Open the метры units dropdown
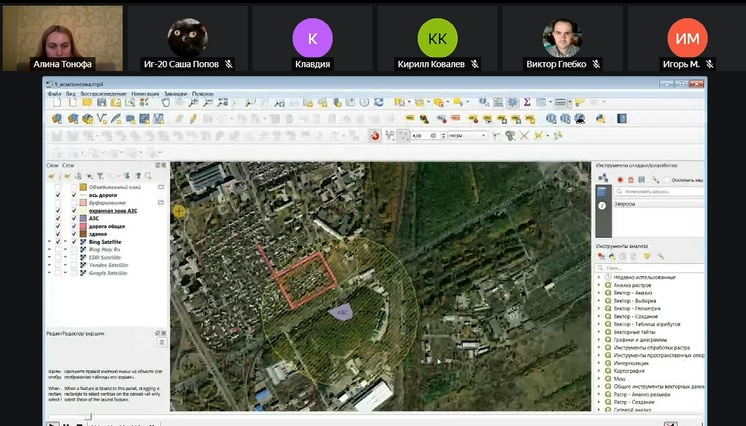The image size is (746, 426). [x=467, y=135]
